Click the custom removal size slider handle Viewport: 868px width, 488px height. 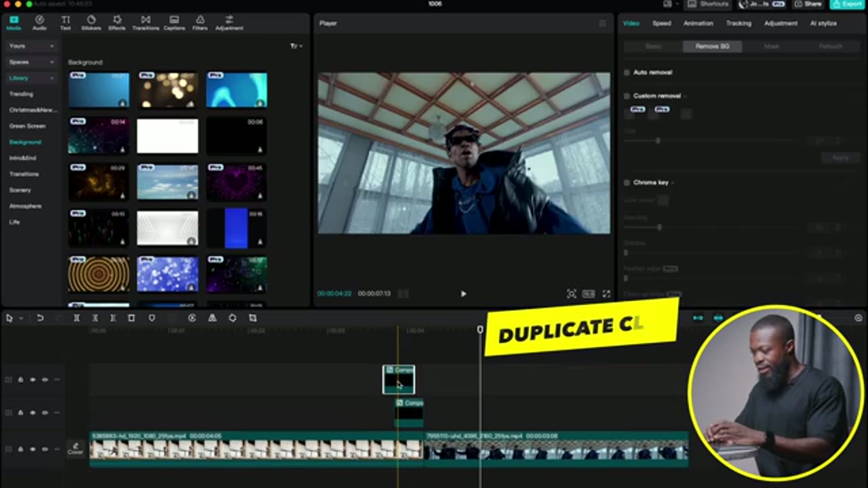coord(658,140)
